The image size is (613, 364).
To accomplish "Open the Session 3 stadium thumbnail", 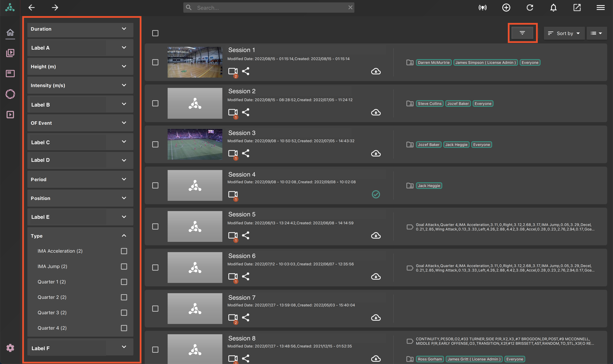I will (x=195, y=144).
